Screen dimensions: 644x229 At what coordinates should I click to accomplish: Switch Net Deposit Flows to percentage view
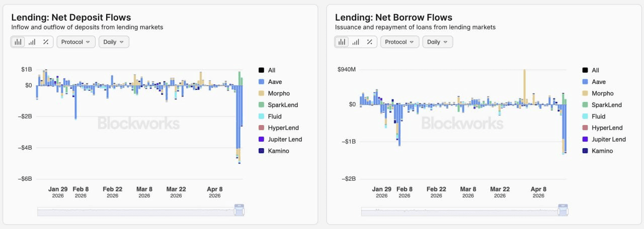(x=45, y=42)
